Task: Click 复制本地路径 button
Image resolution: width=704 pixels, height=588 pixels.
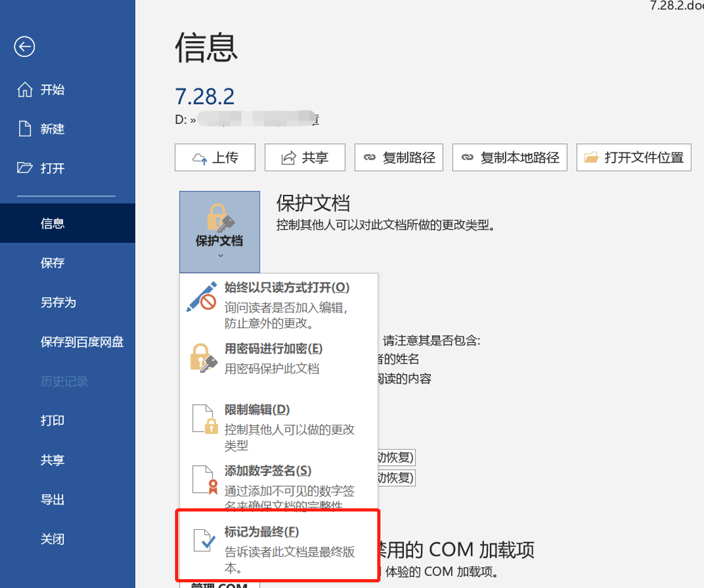Action: coord(510,157)
